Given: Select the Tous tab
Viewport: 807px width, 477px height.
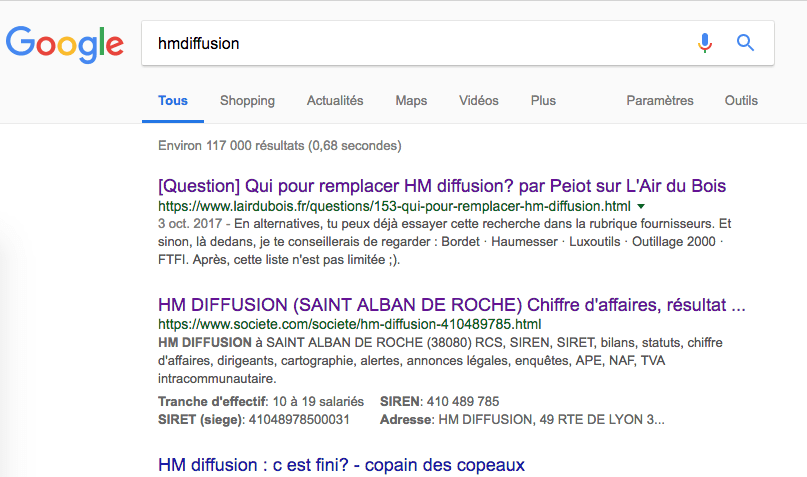Looking at the screenshot, I should [173, 100].
